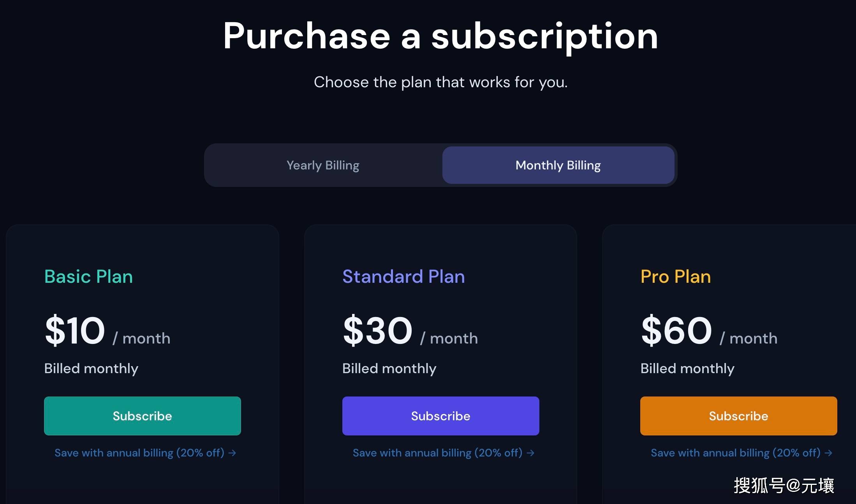Hit the orange Pro Plan Subscribe button
856x504 pixels.
(x=738, y=416)
